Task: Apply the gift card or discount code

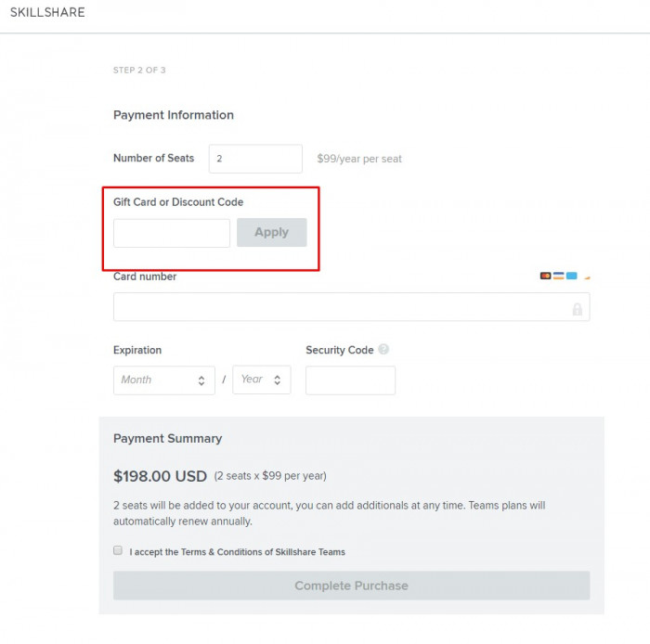Action: 271,233
